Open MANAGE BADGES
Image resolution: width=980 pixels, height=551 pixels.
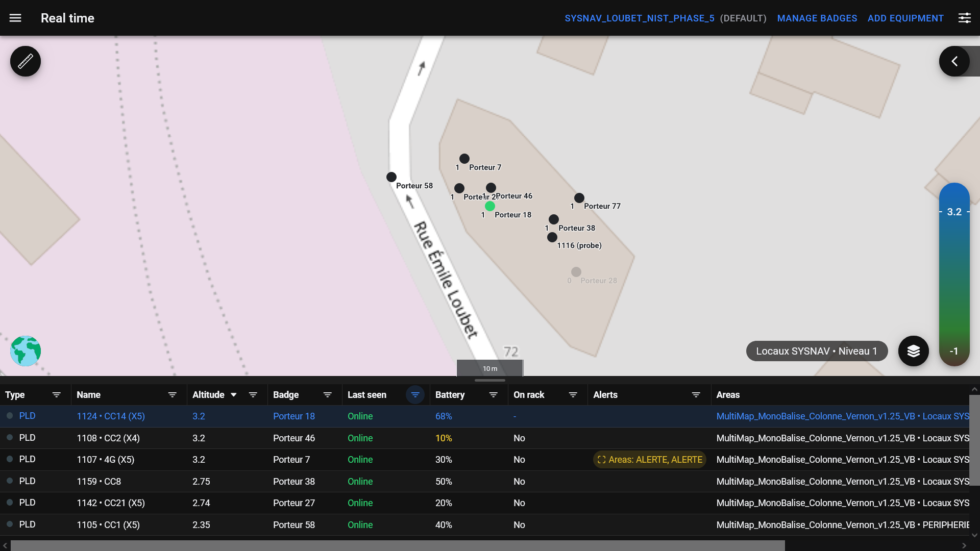(817, 18)
